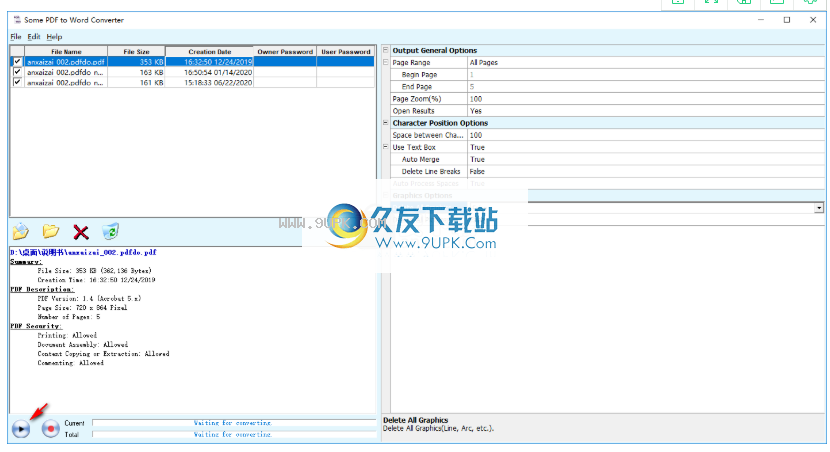
Task: Click the Auto Merge property label
Action: click(420, 160)
